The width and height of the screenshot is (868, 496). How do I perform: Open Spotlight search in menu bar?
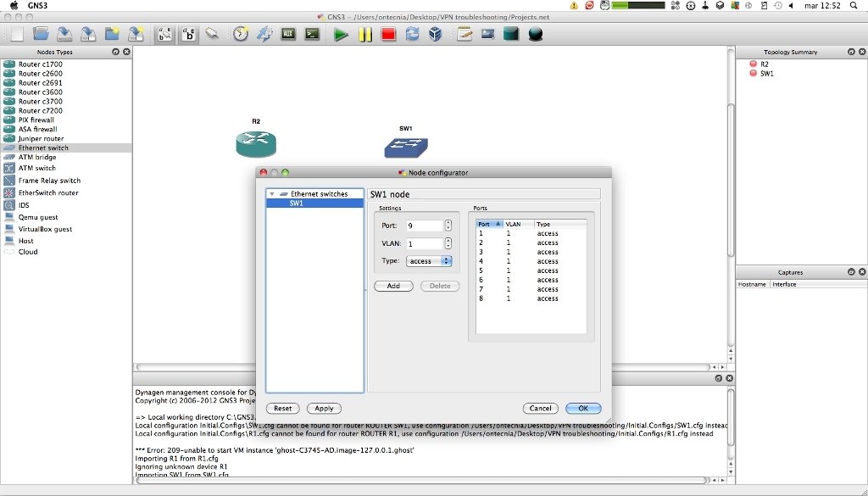(x=853, y=6)
